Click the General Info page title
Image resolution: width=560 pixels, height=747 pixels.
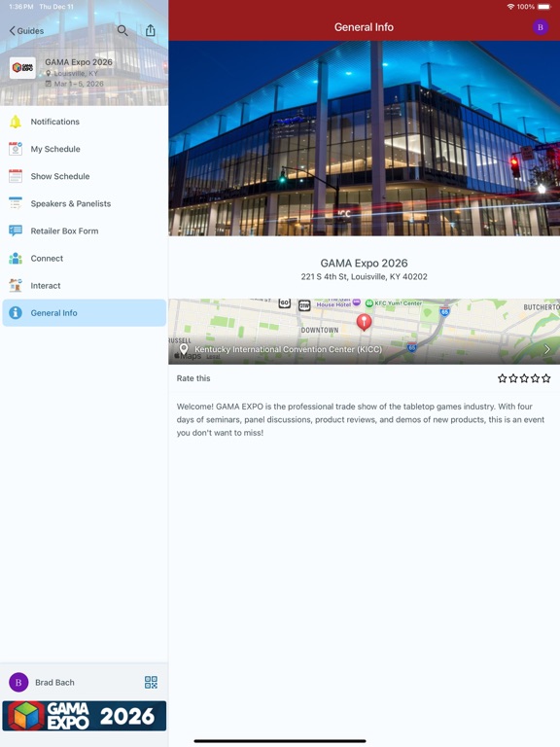point(364,27)
